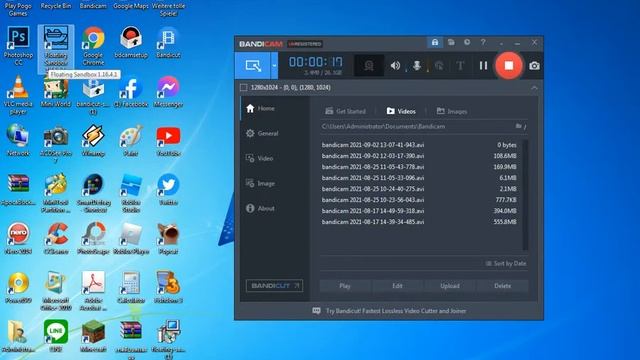This screenshot has width=640, height=360.
Task: Click the Upload button
Action: [450, 286]
